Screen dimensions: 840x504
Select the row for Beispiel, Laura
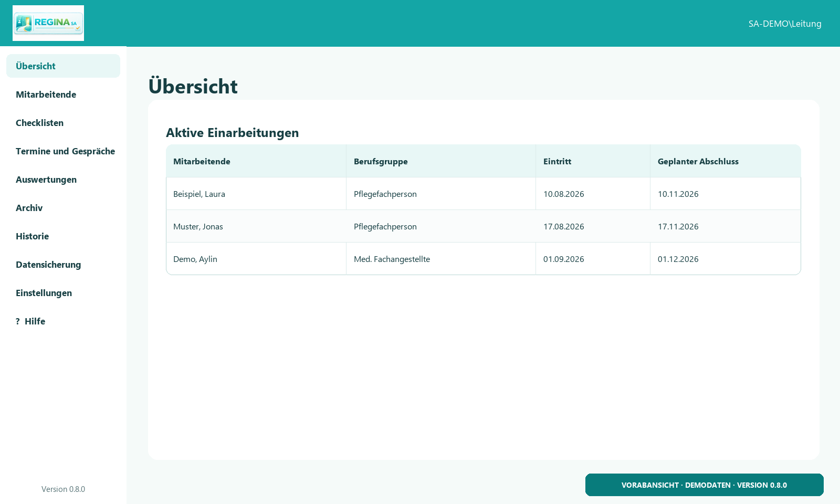coord(484,194)
